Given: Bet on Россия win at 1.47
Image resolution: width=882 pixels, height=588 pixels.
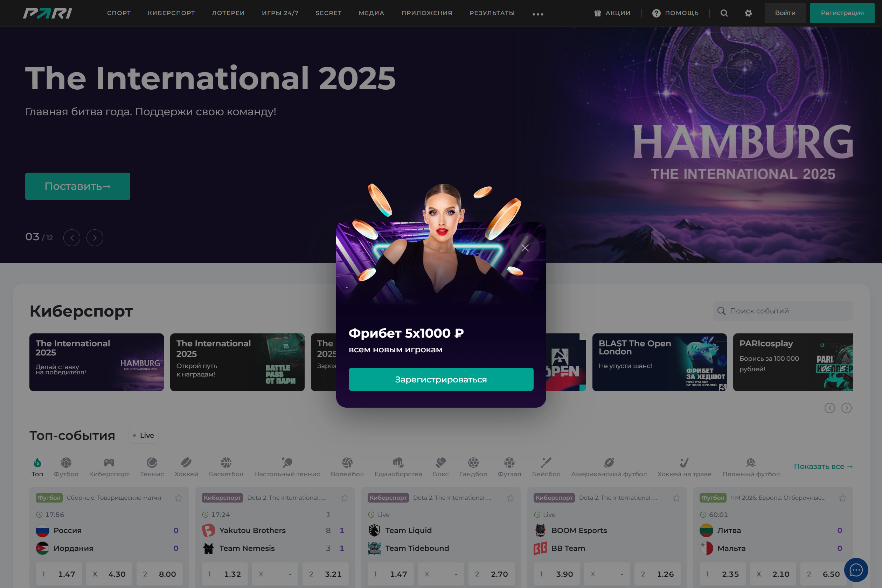Looking at the screenshot, I should 58,574.
